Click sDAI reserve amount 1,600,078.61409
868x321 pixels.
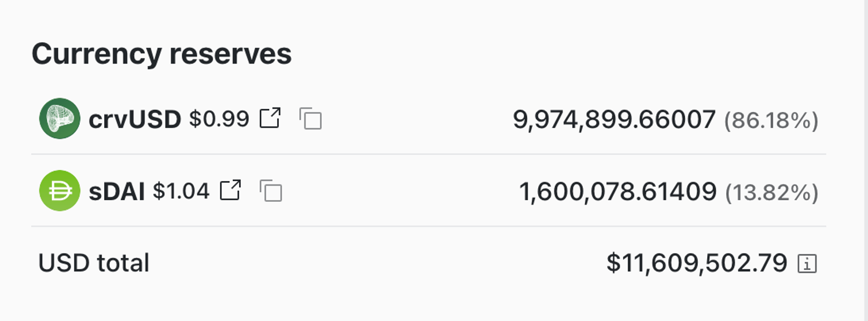(x=617, y=192)
